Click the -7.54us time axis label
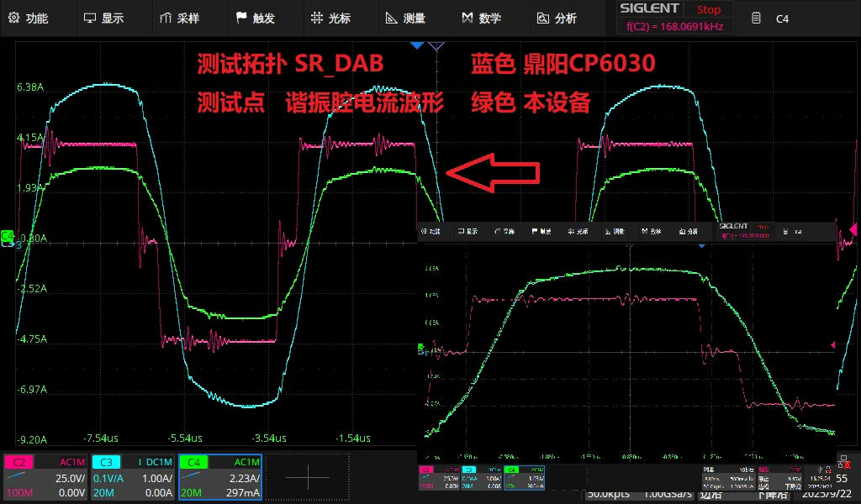 (x=101, y=438)
